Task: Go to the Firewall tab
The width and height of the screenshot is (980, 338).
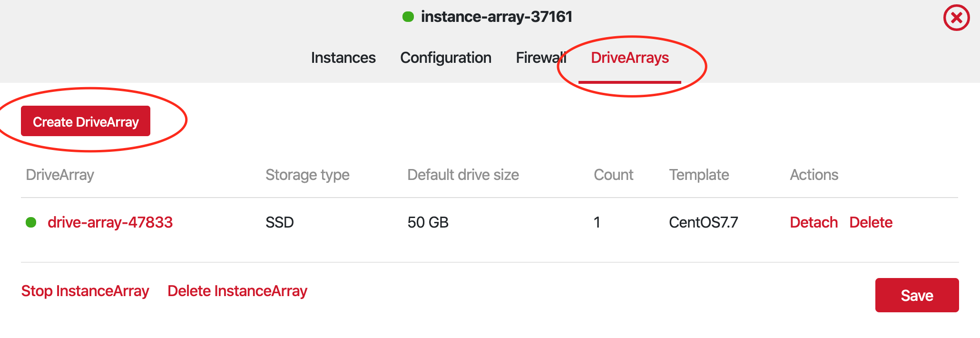Action: (x=540, y=58)
